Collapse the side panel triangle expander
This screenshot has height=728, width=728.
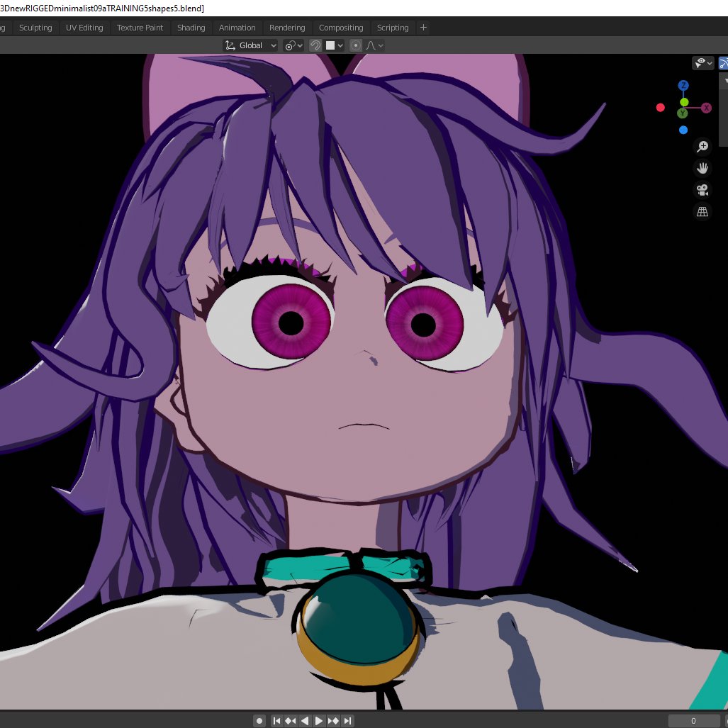coord(726,82)
